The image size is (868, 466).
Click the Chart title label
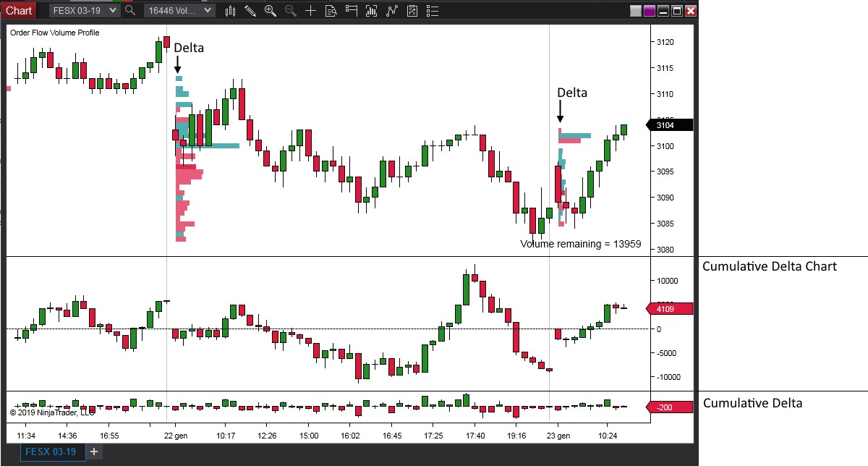(x=19, y=10)
